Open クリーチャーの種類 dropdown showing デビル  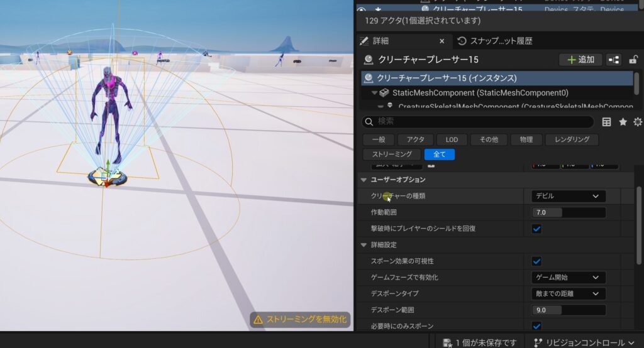(568, 196)
